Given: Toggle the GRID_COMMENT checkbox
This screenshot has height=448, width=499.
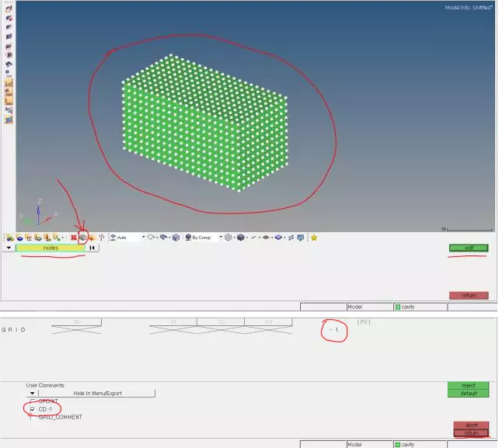Looking at the screenshot, I should (x=32, y=418).
